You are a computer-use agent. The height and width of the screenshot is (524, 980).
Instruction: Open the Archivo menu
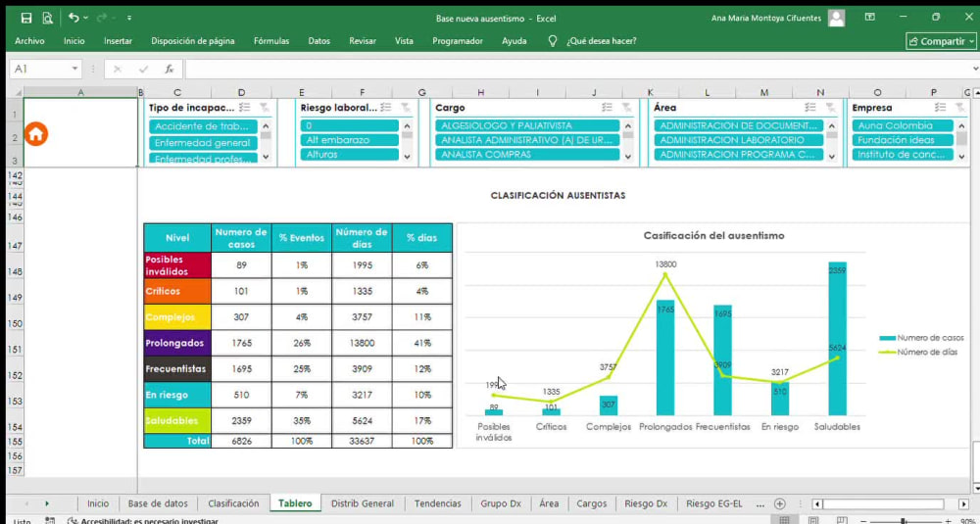click(30, 41)
